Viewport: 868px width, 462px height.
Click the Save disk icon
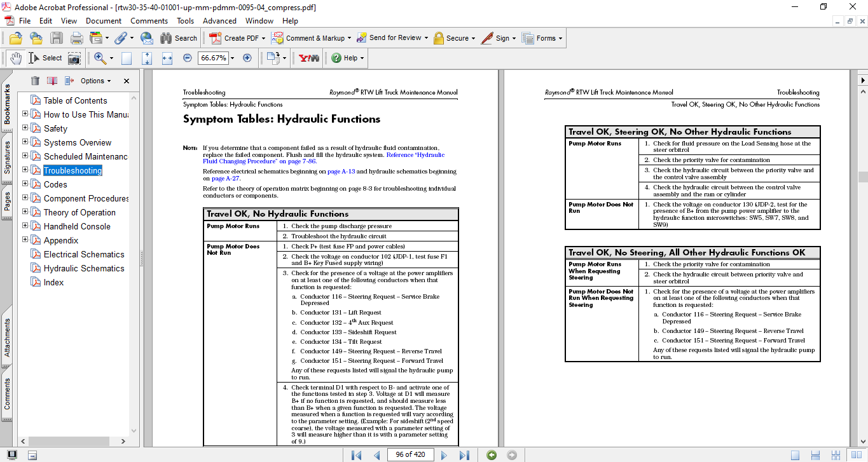pos(57,38)
